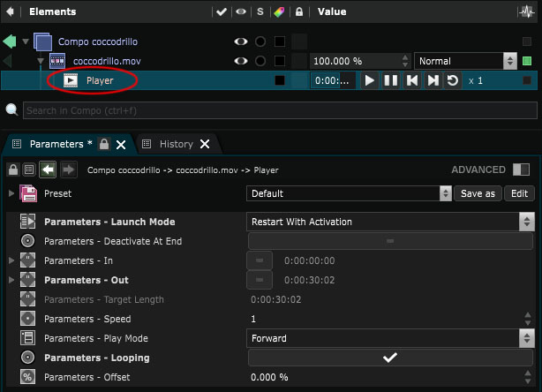
Task: Click black color swatch of coccodrillo.mov
Action: [280, 61]
